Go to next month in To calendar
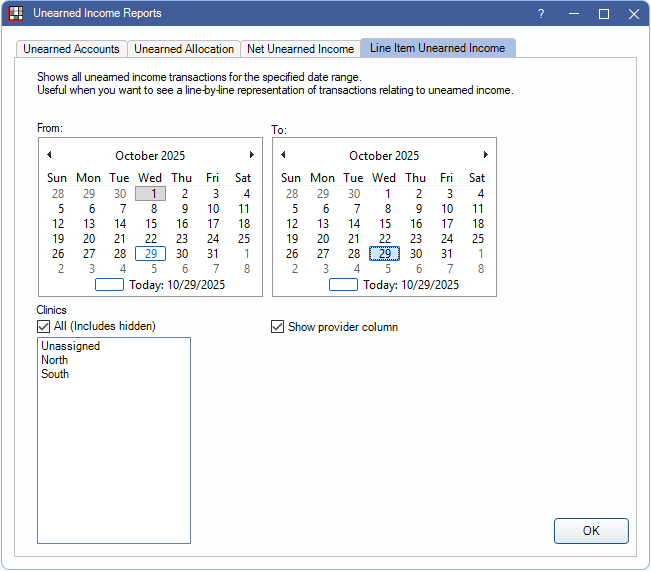Viewport: 651px width, 571px height. tap(485, 155)
